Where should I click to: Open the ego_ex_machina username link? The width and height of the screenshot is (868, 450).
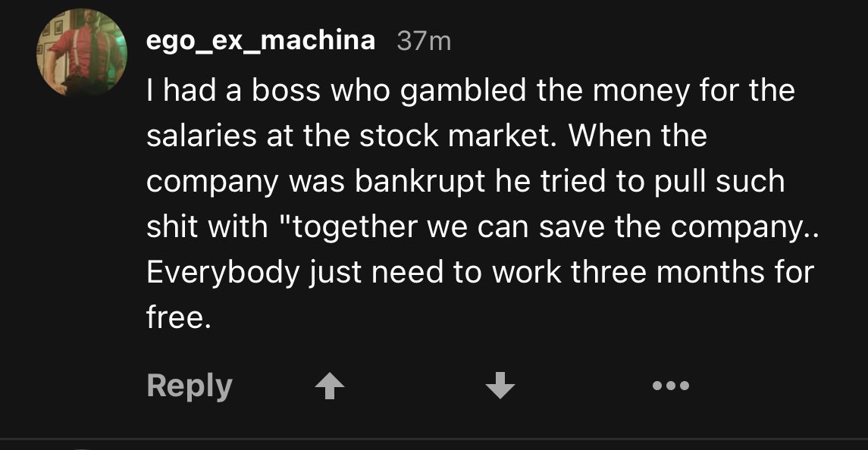pos(261,40)
